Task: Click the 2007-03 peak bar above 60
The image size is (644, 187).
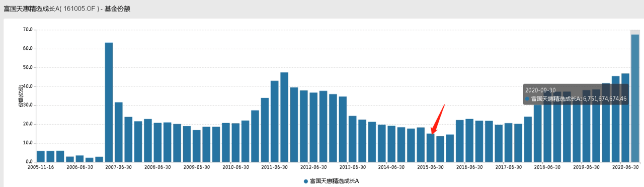Action: pos(109,102)
